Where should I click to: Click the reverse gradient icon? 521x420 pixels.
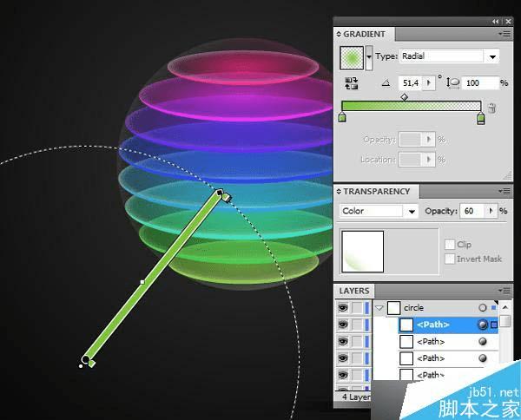pos(351,83)
